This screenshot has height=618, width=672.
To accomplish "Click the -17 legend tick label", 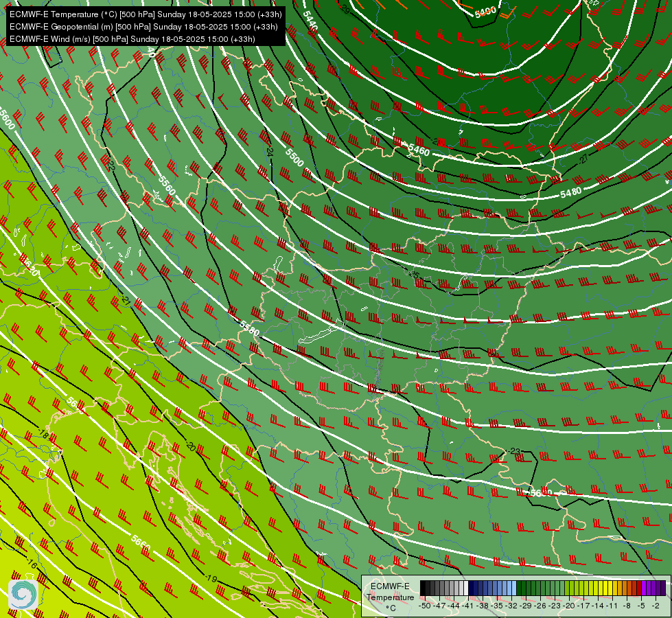I will tap(583, 606).
